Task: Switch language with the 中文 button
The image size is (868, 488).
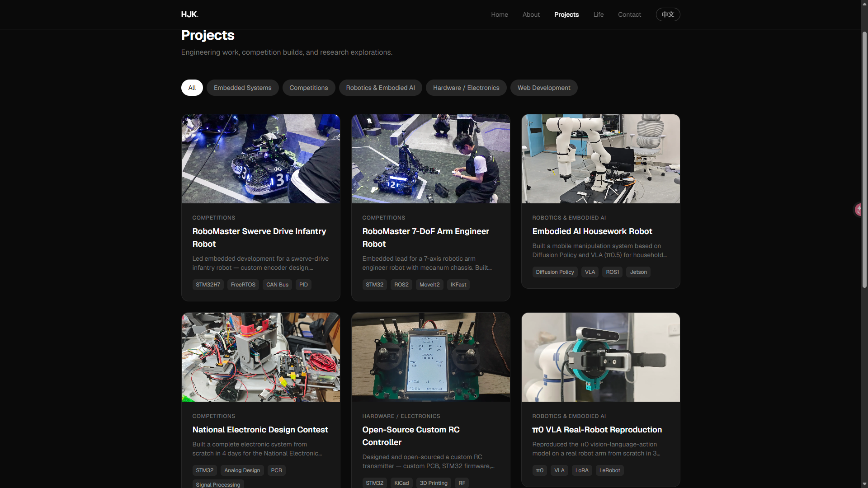Action: (x=668, y=14)
